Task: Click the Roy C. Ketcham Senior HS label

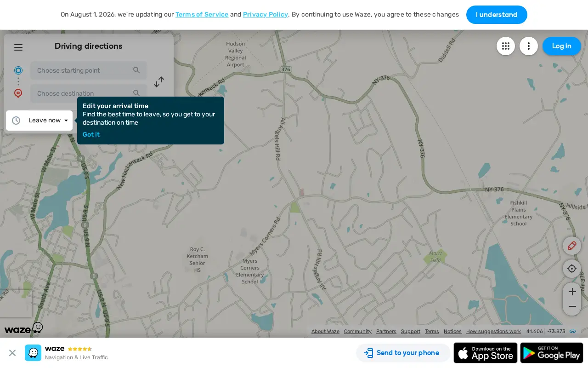Action: 197,259
